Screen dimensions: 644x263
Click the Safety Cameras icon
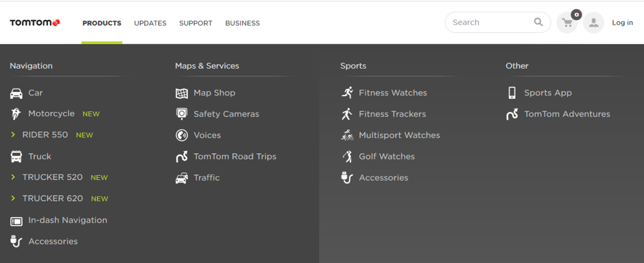point(182,114)
